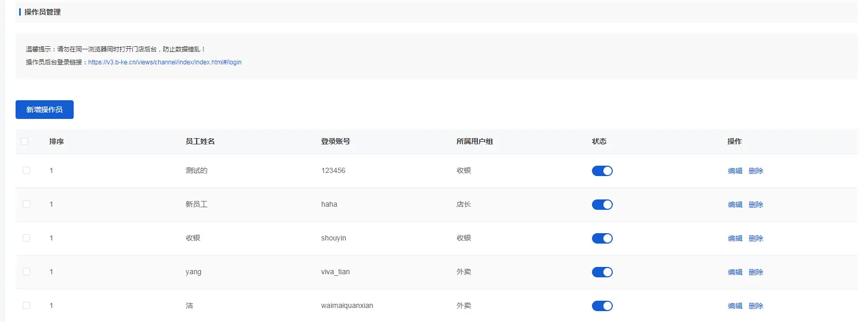Turn off the status switch for shouyin
868x322 pixels.
point(602,238)
